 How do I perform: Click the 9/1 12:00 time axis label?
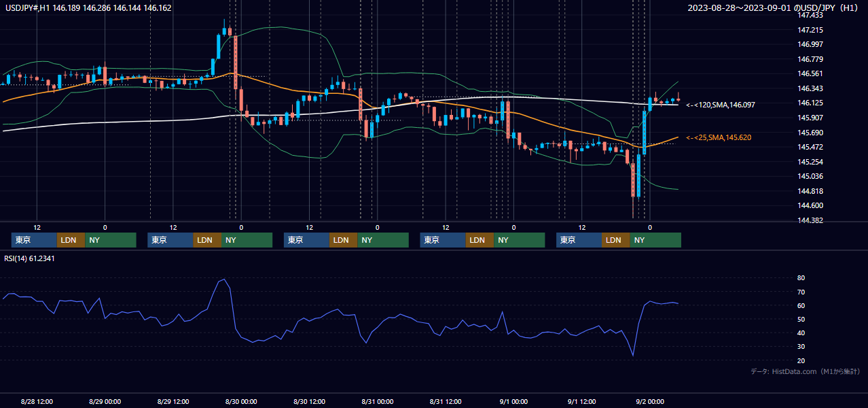[x=582, y=402]
